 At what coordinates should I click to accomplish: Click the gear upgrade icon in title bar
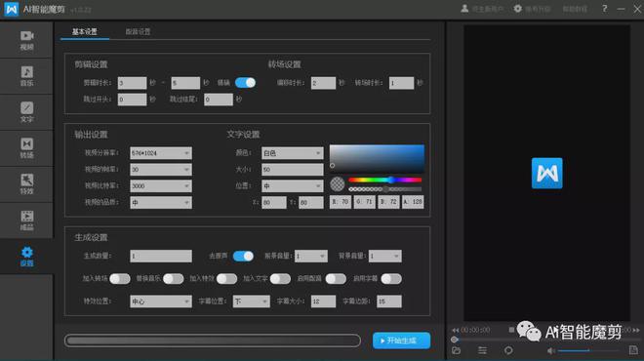click(x=518, y=9)
